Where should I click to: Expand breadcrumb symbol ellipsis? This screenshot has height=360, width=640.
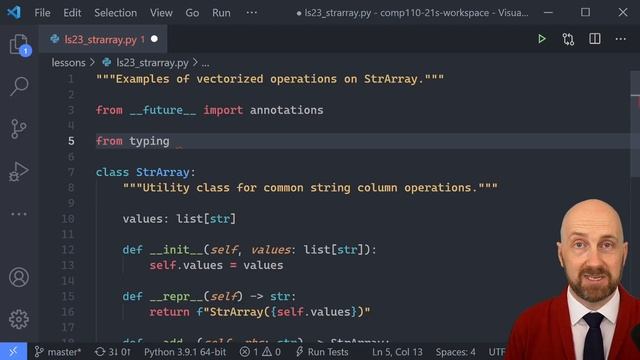pos(205,63)
